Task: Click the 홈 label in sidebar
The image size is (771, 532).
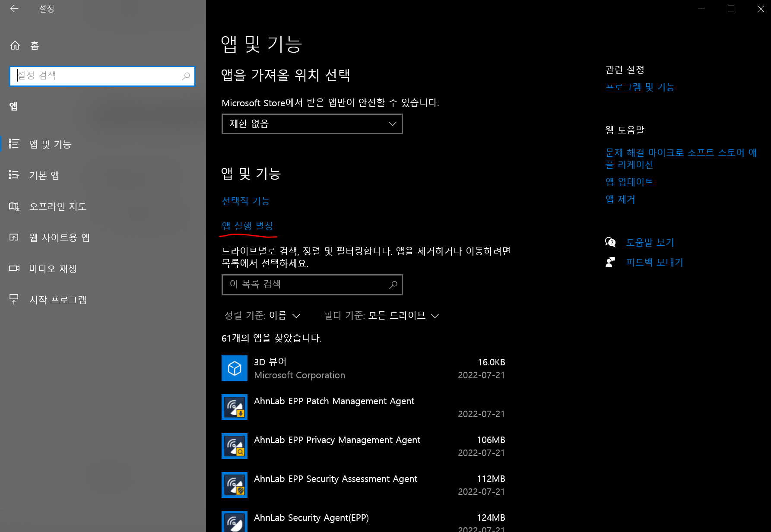Action: (35, 46)
